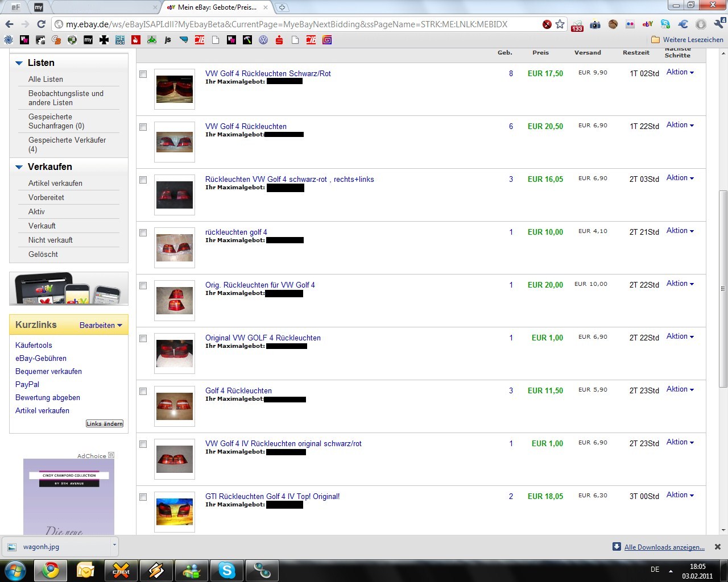This screenshot has width=728, height=582.
Task: Open the 'Bewertung abgeben' quick link
Action: click(x=48, y=398)
